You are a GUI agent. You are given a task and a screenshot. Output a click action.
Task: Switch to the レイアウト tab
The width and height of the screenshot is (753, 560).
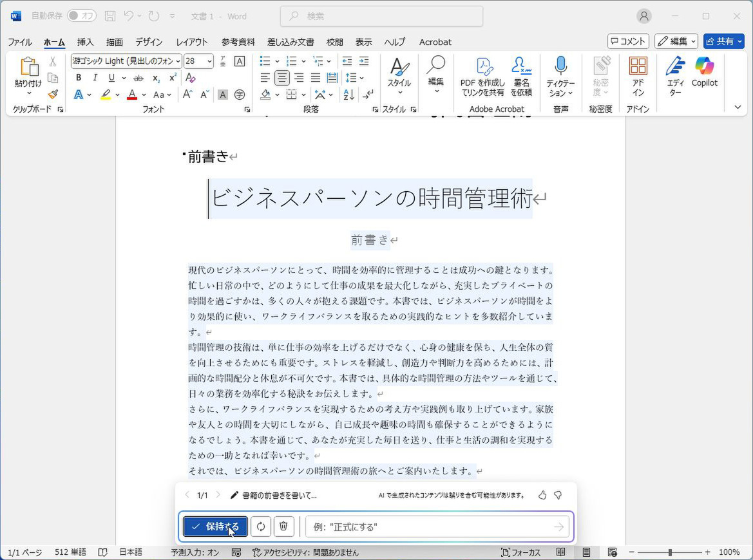coord(191,42)
